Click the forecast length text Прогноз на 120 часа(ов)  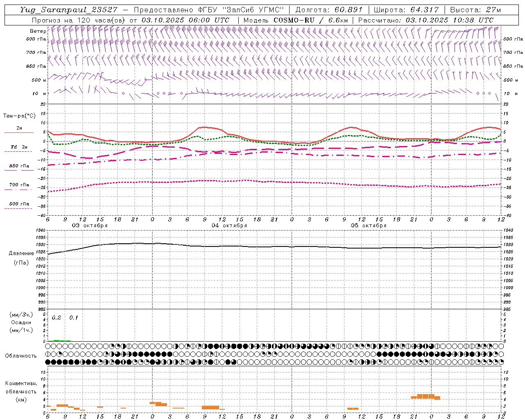pyautogui.click(x=79, y=20)
